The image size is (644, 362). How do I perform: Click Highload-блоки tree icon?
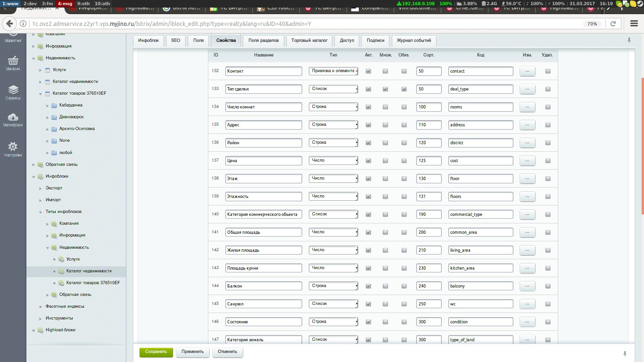point(41,330)
